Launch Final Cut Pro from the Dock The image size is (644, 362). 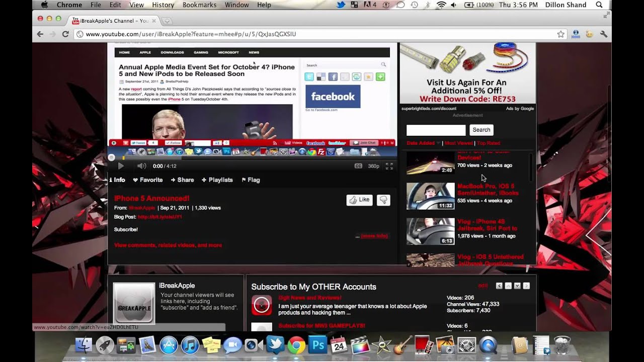click(360, 345)
